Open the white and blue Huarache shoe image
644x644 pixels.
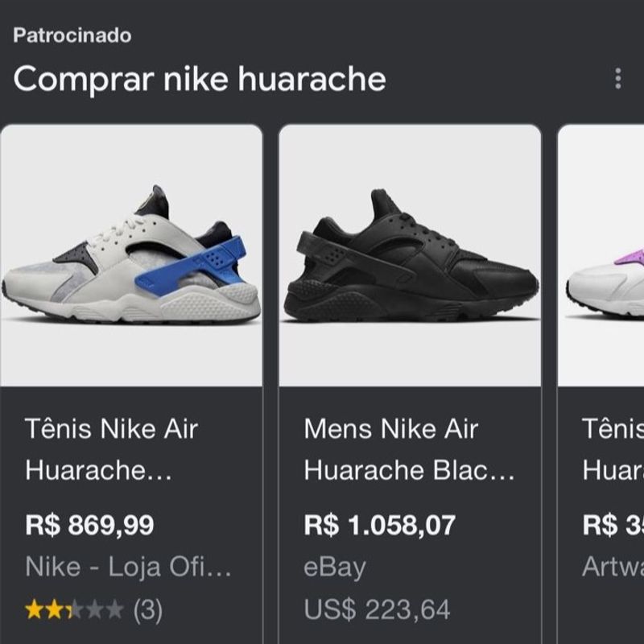click(131, 256)
